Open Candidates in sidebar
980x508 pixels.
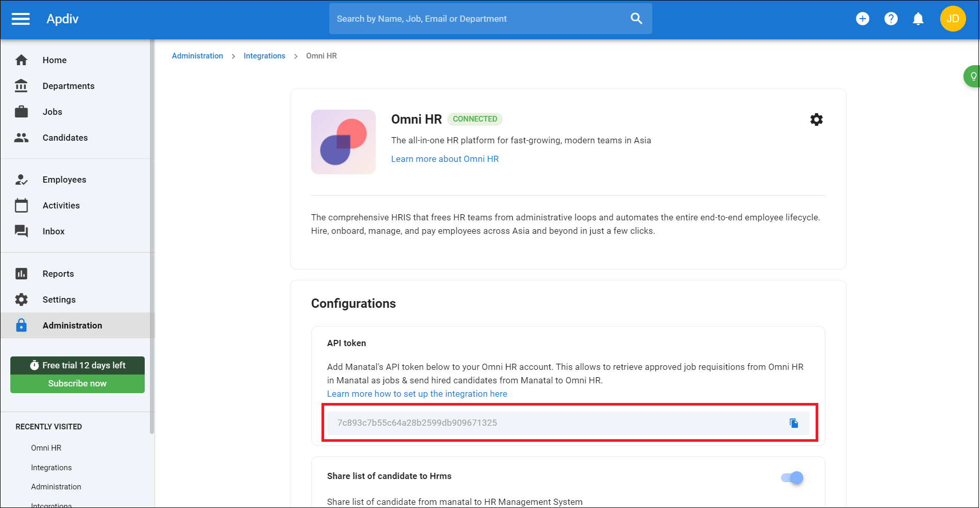(x=65, y=138)
